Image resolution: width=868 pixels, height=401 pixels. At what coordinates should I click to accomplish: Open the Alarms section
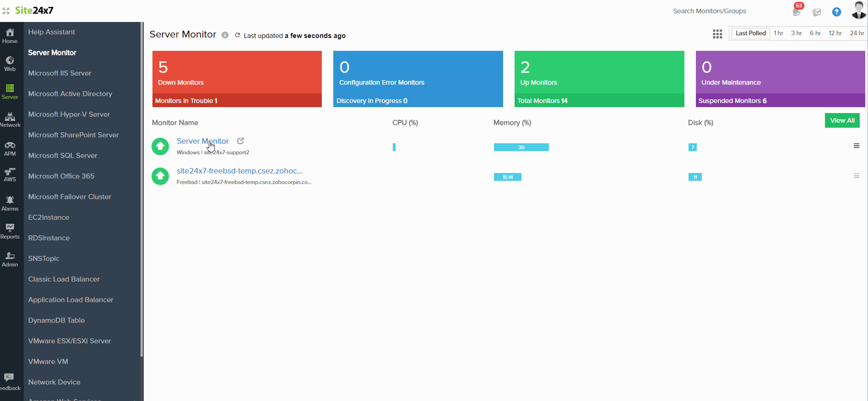pos(10,203)
